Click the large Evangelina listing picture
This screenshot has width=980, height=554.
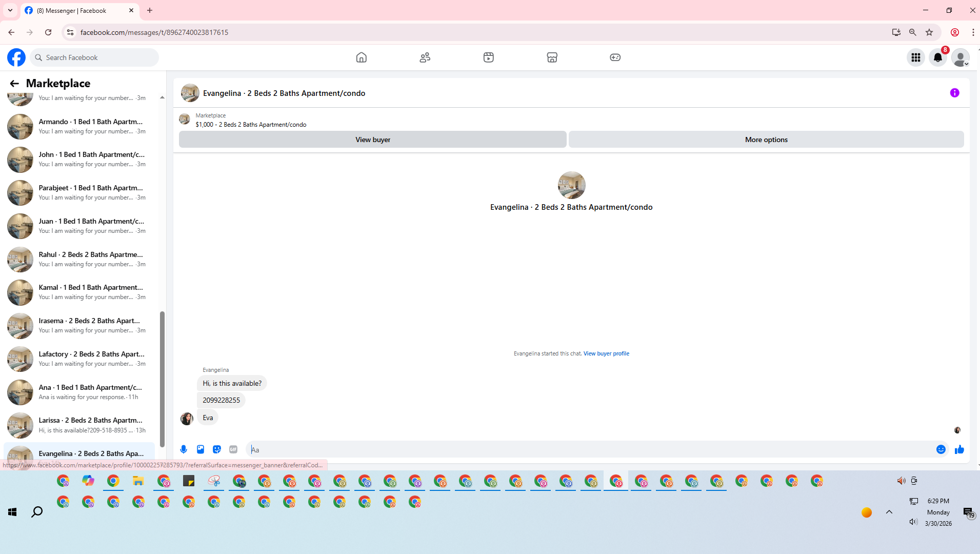571,185
